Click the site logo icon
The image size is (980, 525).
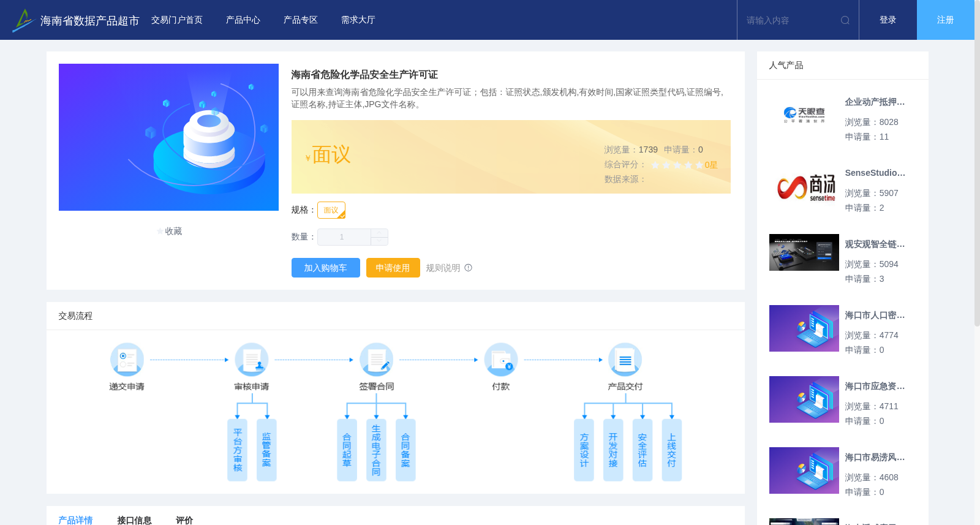[x=23, y=20]
